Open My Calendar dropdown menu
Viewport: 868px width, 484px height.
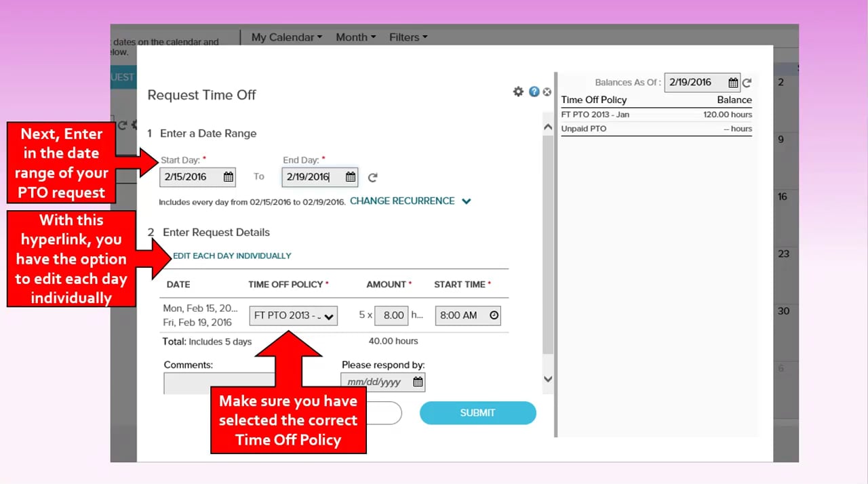[286, 37]
